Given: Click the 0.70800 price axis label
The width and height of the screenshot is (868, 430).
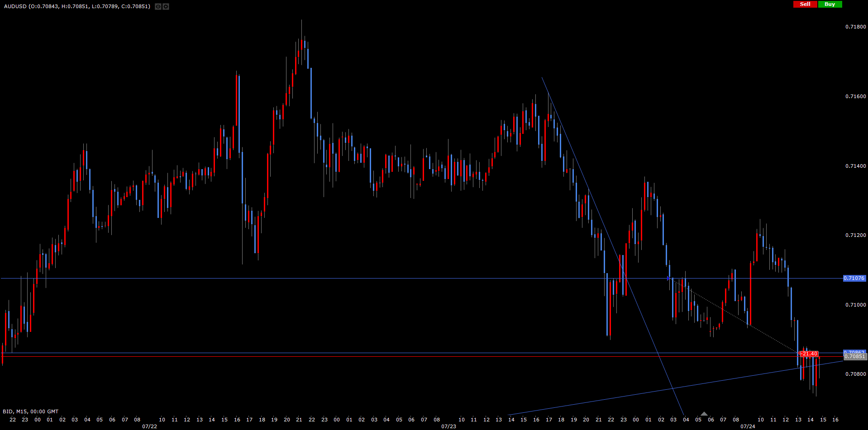Looking at the screenshot, I should pos(855,374).
